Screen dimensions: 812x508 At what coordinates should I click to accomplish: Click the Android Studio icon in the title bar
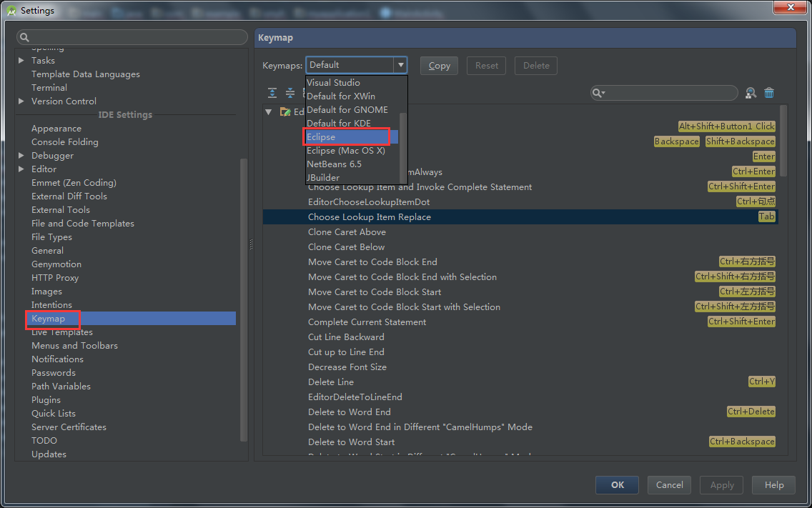pos(10,11)
